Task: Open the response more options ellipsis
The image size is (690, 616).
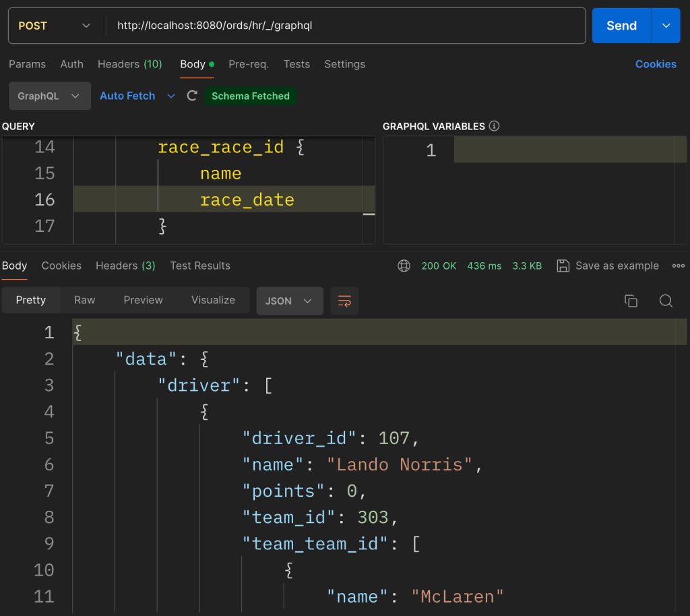Action: 678,266
